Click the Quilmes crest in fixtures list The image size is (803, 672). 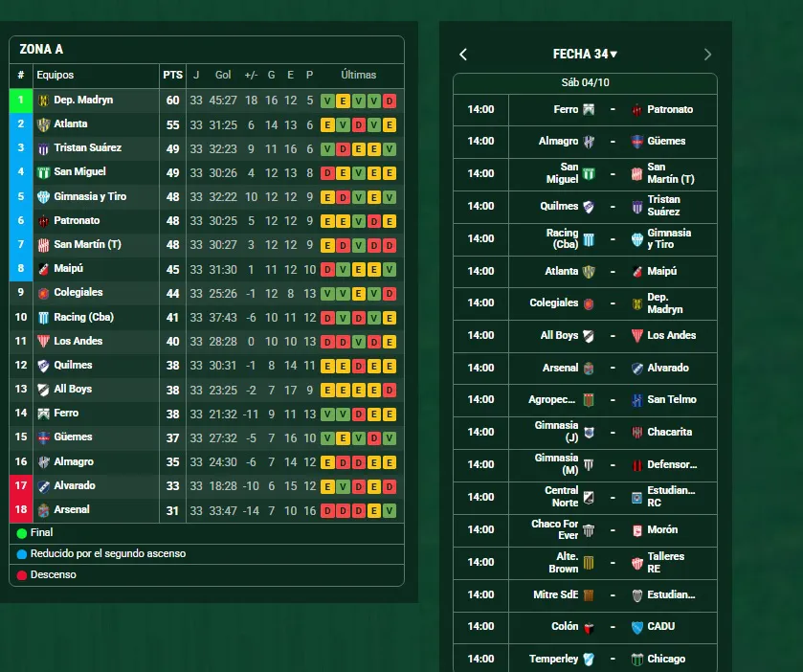[589, 207]
